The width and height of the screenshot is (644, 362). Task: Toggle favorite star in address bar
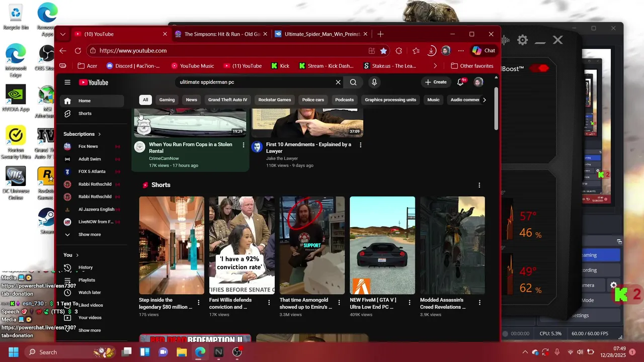[384, 51]
